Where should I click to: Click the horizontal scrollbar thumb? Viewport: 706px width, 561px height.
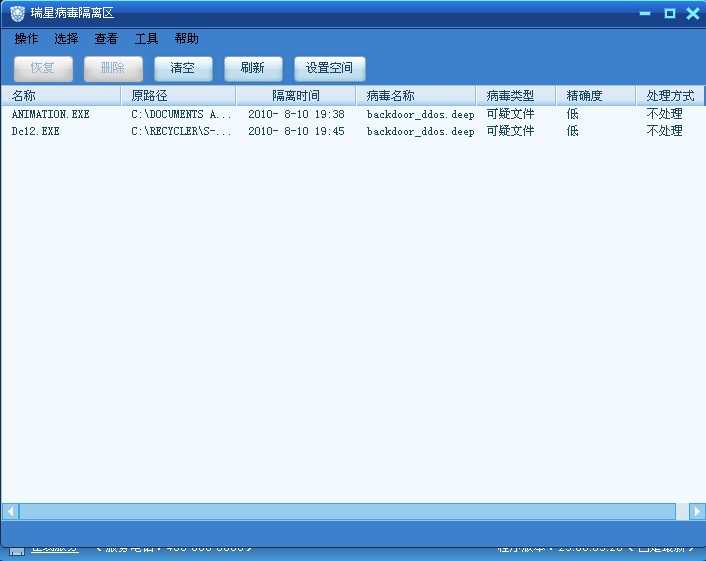coord(347,511)
